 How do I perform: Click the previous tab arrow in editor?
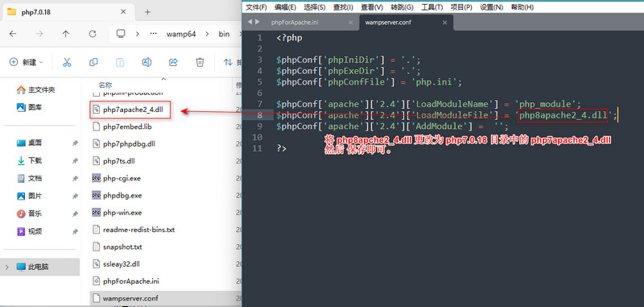point(250,23)
